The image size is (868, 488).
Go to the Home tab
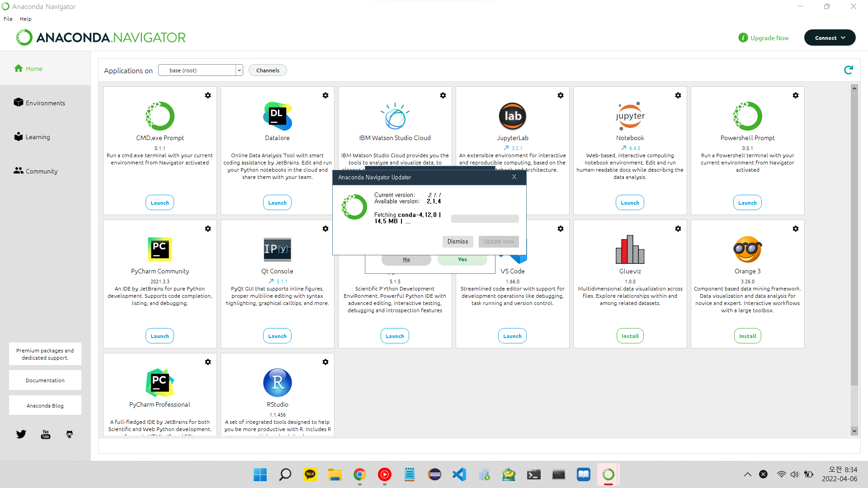(45, 68)
